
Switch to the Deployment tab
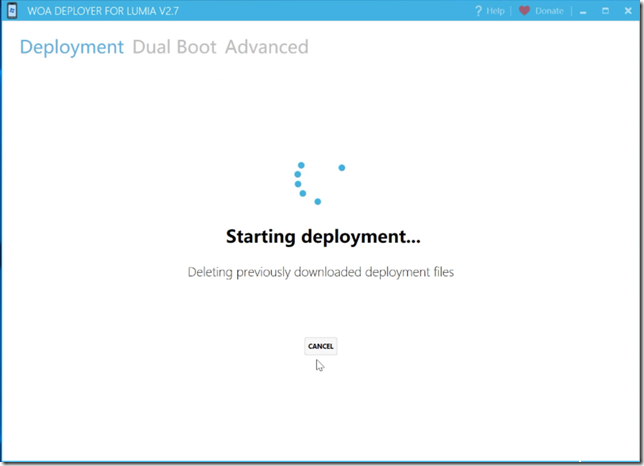point(72,47)
